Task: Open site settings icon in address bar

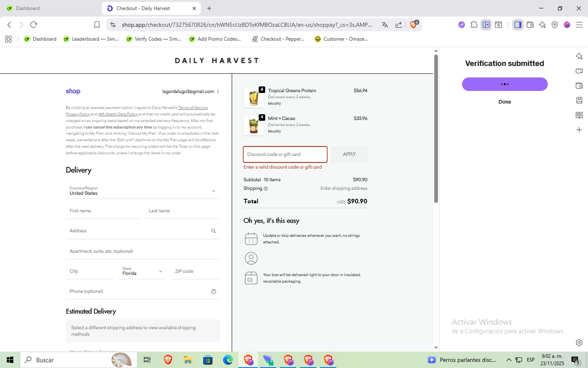Action: 113,25
